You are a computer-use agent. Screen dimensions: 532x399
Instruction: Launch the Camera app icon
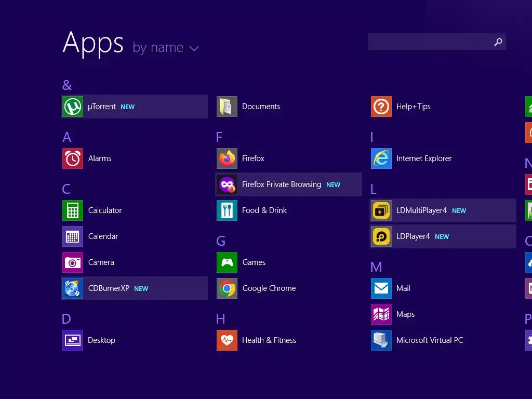coord(73,262)
